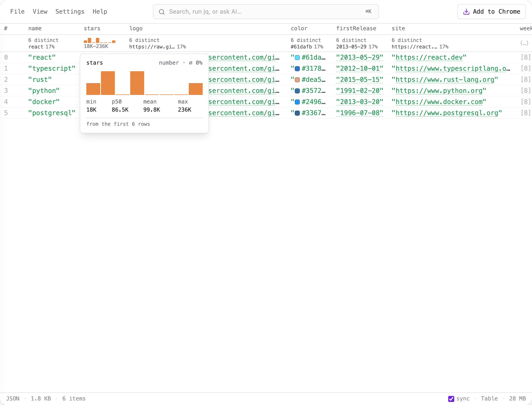The image size is (532, 405).
Task: Select the "rust" name cell
Action: pyautogui.click(x=40, y=80)
